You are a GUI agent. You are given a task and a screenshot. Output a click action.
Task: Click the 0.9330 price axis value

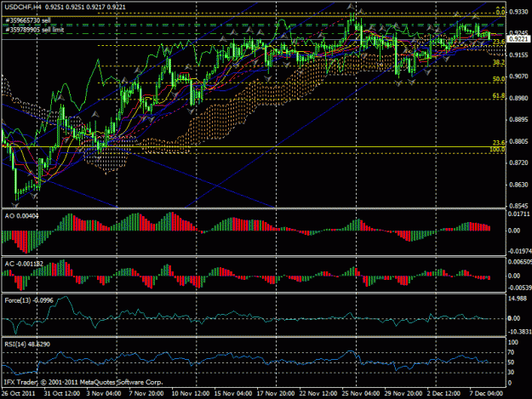[519, 12]
